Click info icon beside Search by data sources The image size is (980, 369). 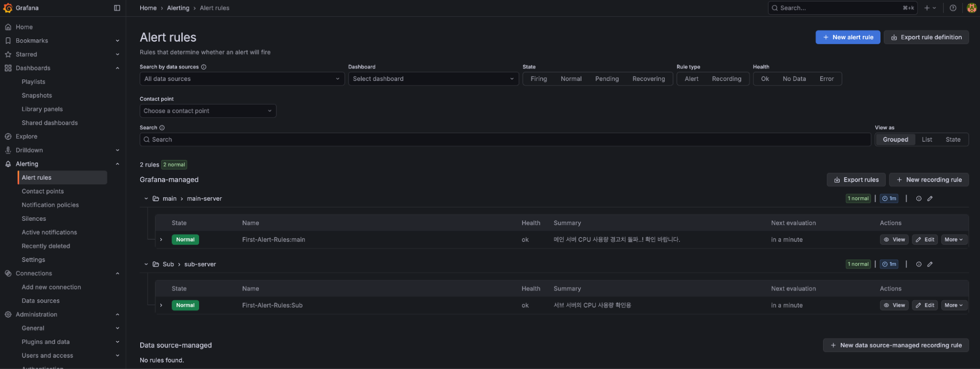(x=204, y=67)
